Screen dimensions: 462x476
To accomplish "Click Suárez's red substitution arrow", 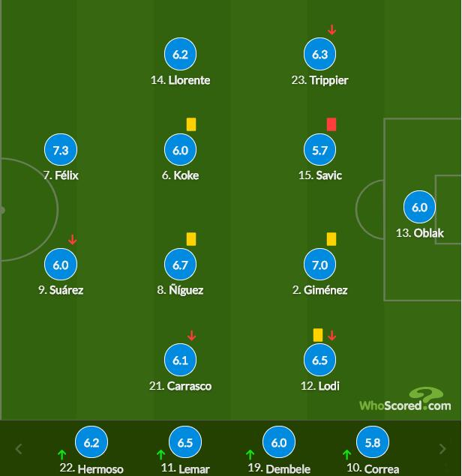I will pos(73,240).
